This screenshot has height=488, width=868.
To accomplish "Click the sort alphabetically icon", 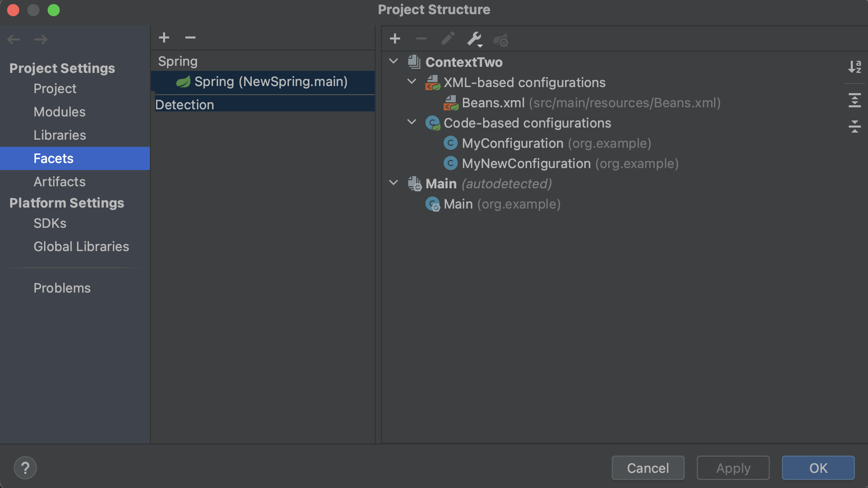I will [x=854, y=66].
